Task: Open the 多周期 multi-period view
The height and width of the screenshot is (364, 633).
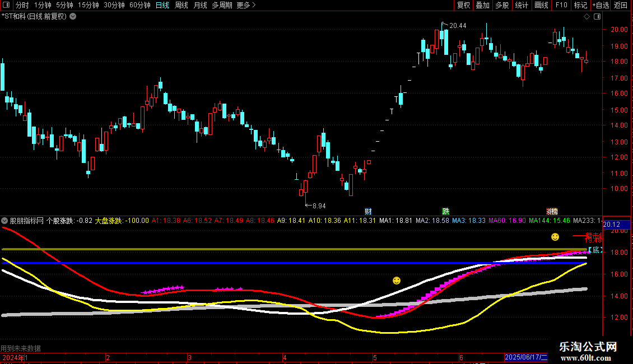Action: pos(222,5)
